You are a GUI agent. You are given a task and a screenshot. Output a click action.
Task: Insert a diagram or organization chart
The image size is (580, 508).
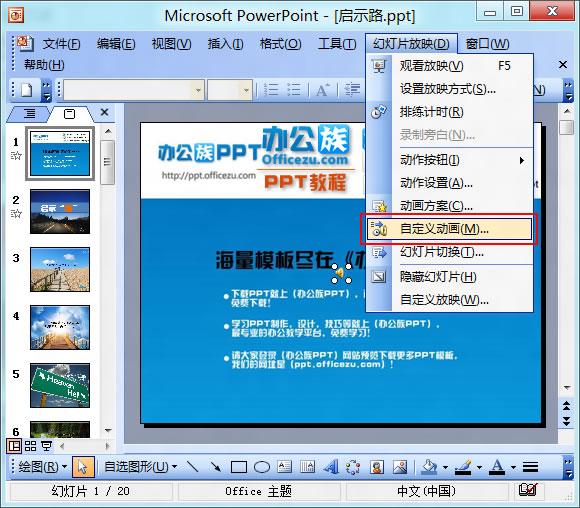353,467
